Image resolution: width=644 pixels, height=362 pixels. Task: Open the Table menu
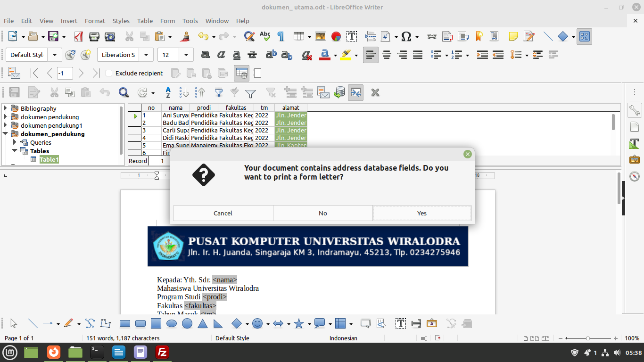click(145, 21)
